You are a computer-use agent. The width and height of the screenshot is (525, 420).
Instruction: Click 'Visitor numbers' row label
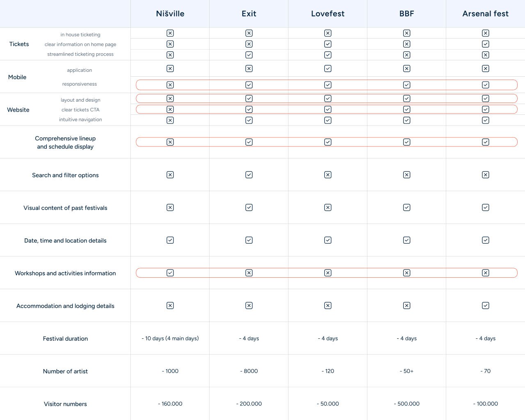point(65,404)
